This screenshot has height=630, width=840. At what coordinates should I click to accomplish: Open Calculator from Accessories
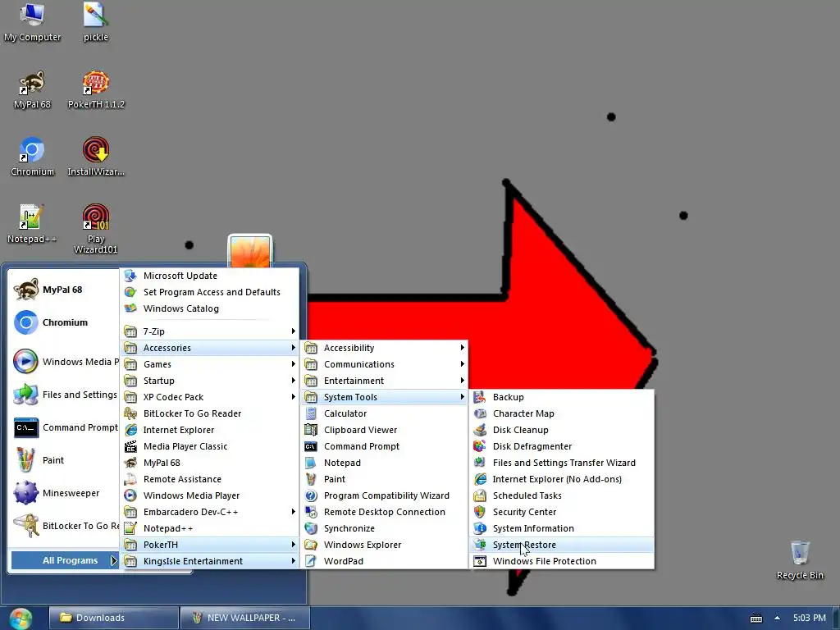(x=384, y=413)
